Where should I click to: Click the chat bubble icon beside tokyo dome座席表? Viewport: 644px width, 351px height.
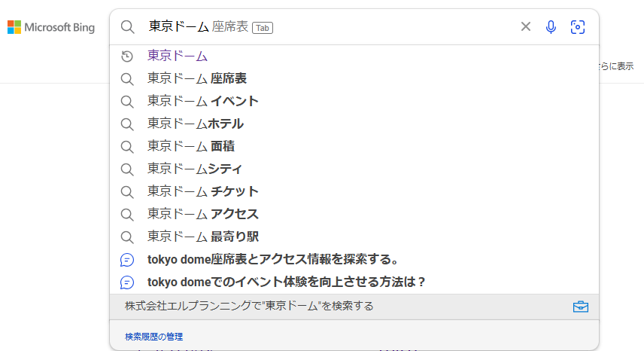coord(127,260)
